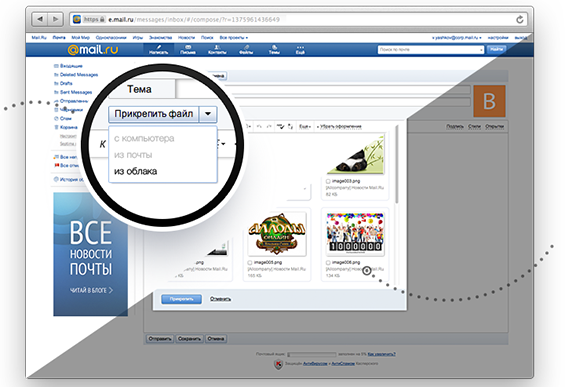Viewport: 565px width, 387px height.
Task: Choose из облака menu option
Action: pyautogui.click(x=135, y=171)
